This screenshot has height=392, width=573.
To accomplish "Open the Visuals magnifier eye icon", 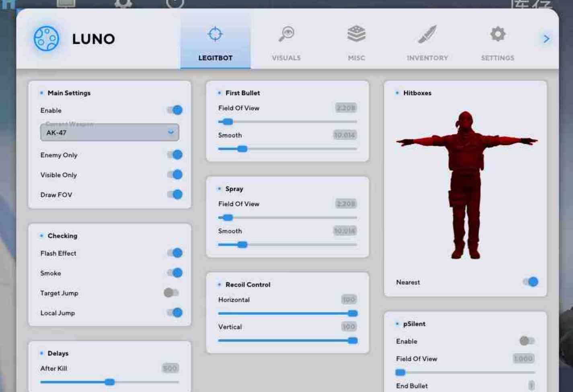I will [x=286, y=34].
